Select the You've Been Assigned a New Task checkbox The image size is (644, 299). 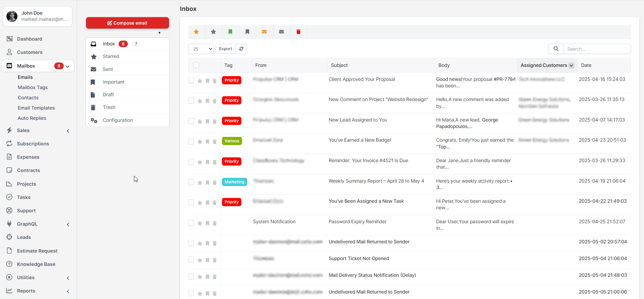(x=191, y=202)
